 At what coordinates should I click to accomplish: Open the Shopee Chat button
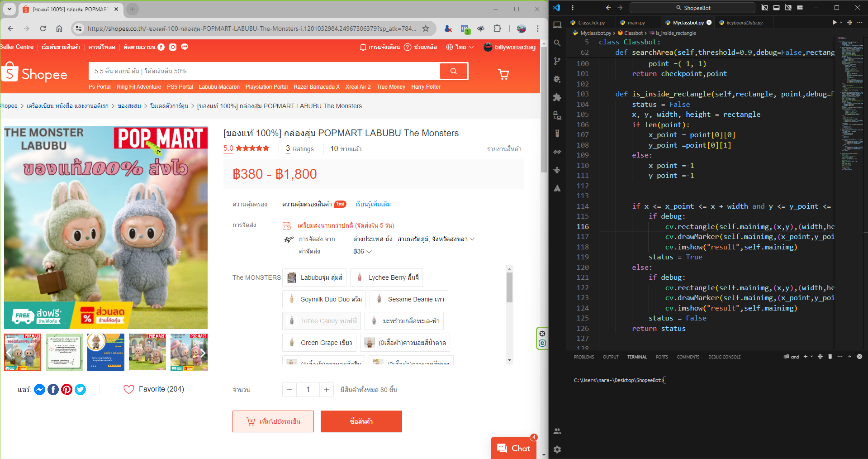pyautogui.click(x=514, y=448)
